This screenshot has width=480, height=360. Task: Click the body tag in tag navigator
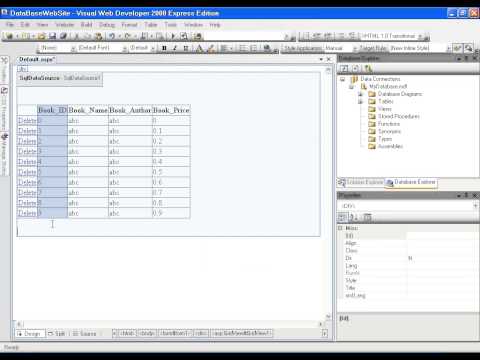[147, 333]
